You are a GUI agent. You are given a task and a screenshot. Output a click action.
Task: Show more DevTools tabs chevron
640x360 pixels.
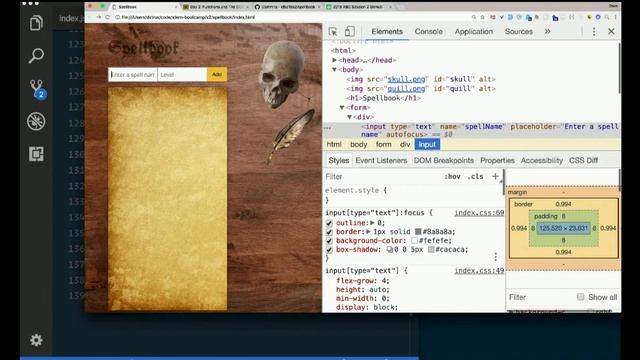[x=547, y=31]
